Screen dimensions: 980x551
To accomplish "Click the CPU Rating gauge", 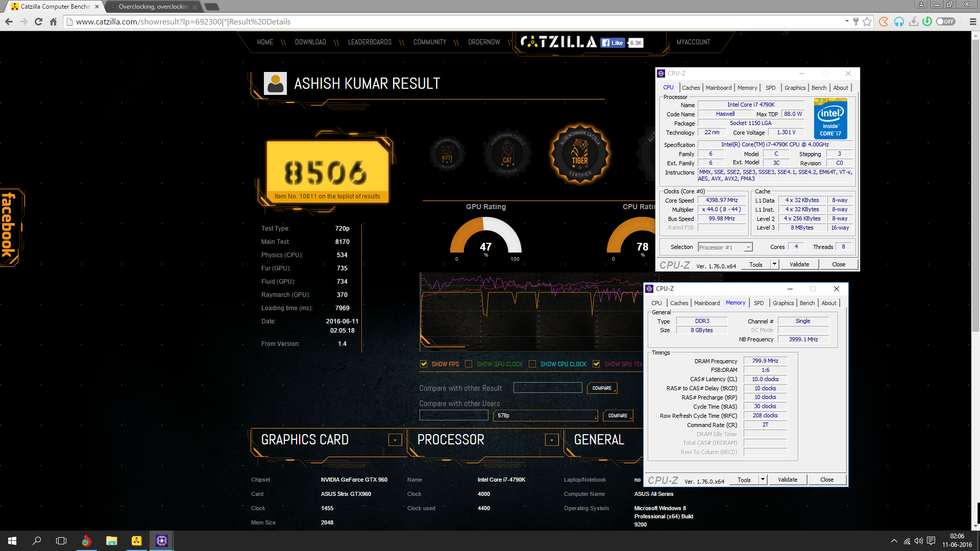I will [x=631, y=236].
